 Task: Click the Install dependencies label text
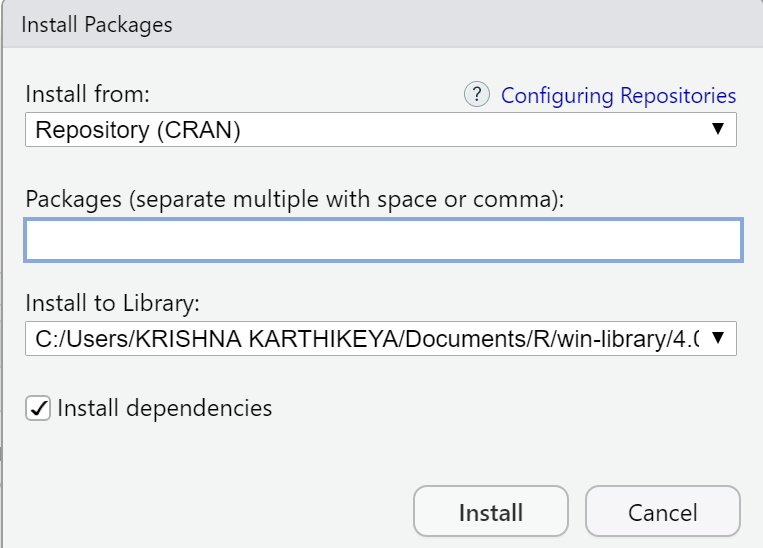pyautogui.click(x=165, y=408)
